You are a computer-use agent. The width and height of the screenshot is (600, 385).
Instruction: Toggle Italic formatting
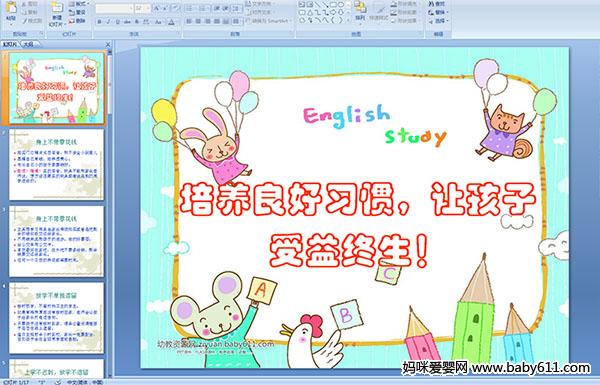tap(108, 22)
